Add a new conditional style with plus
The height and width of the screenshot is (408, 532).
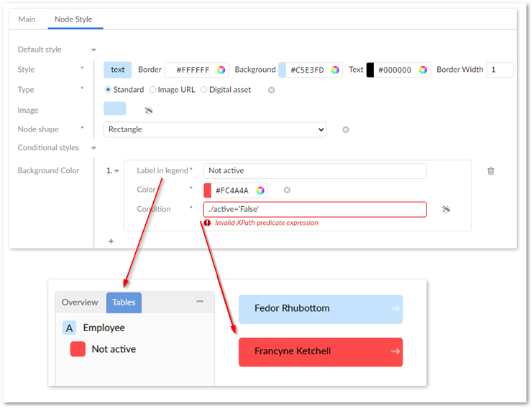click(x=111, y=241)
